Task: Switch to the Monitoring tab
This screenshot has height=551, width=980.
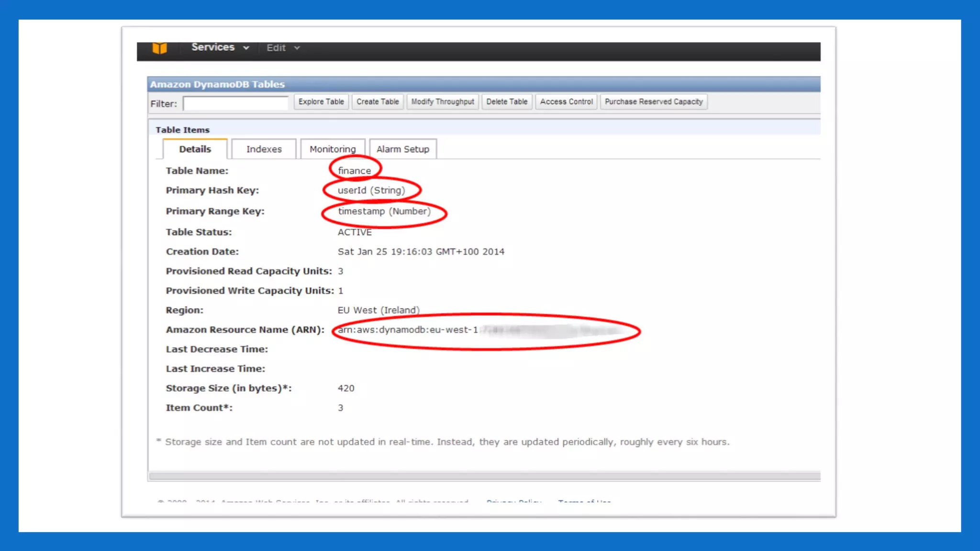Action: [x=333, y=149]
